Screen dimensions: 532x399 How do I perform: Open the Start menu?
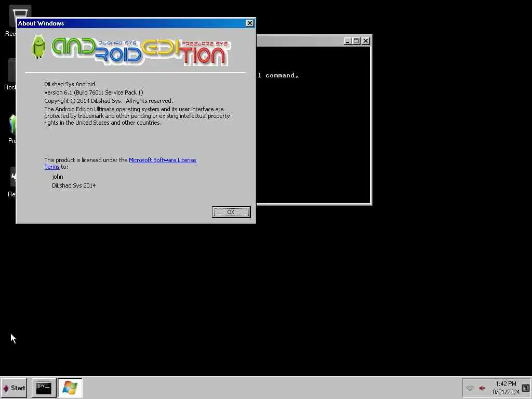(x=14, y=388)
